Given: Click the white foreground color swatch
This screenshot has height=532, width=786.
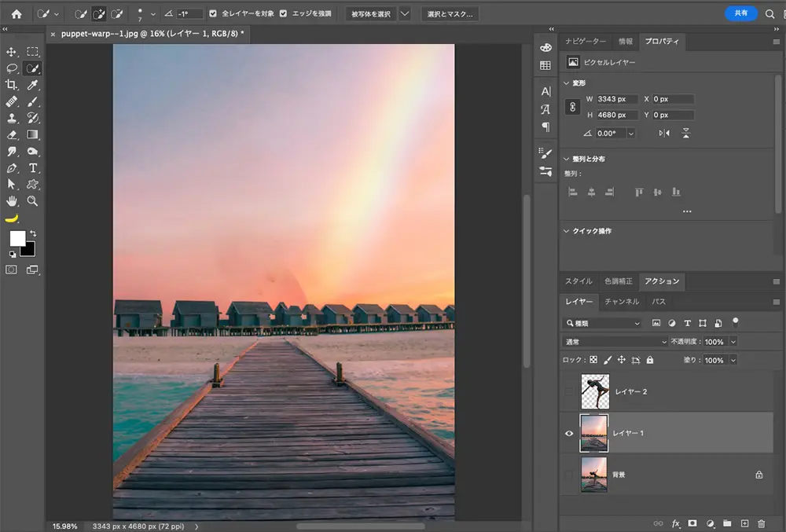Looking at the screenshot, I should 17,239.
